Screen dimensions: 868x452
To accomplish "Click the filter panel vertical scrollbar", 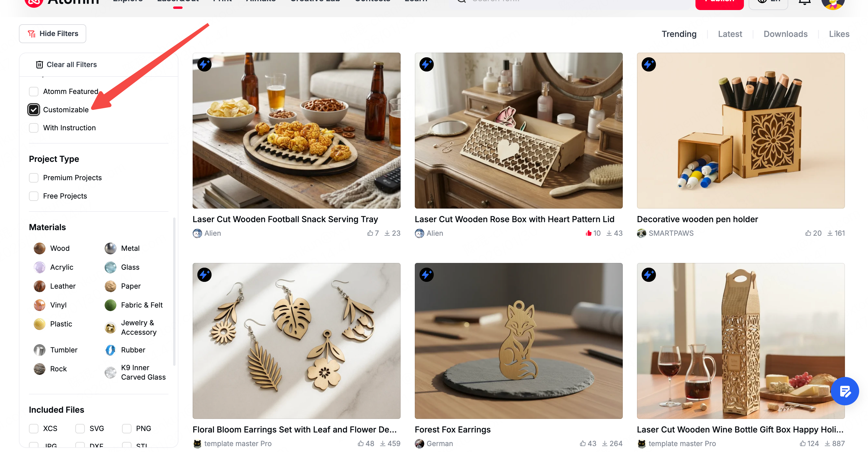I will (174, 292).
